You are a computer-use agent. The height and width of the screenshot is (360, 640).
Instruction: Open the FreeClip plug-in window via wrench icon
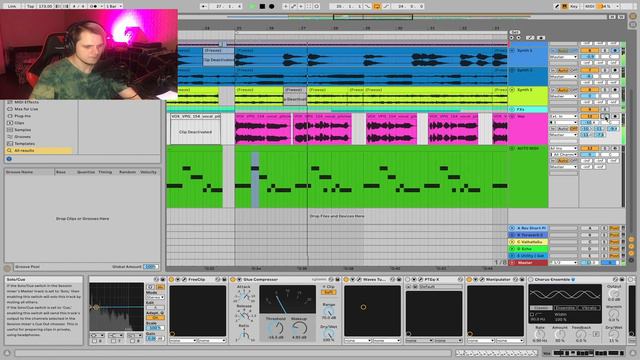[x=184, y=280]
